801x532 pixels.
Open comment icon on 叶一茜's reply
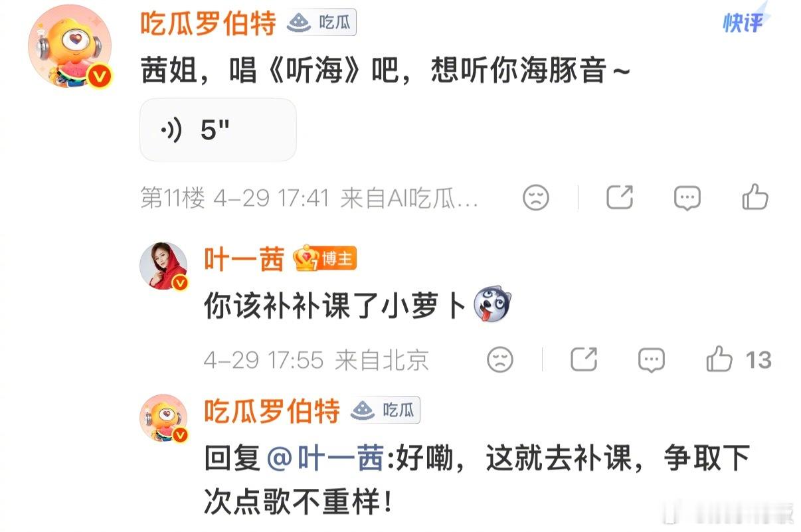(652, 360)
